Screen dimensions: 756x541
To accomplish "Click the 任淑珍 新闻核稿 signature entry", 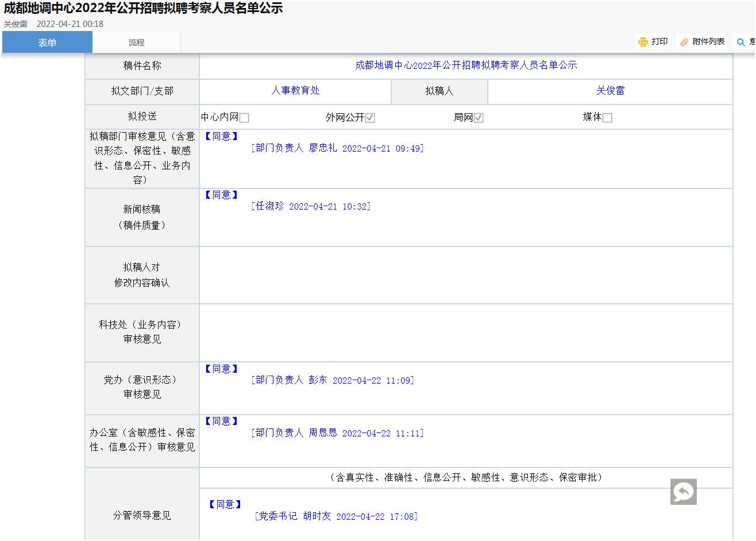I will click(311, 206).
